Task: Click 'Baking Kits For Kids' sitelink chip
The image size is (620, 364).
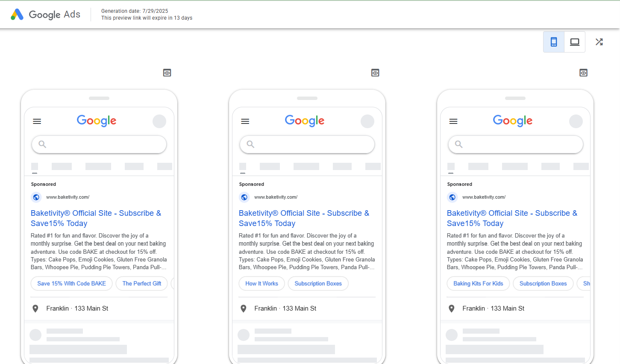Action: pyautogui.click(x=478, y=284)
